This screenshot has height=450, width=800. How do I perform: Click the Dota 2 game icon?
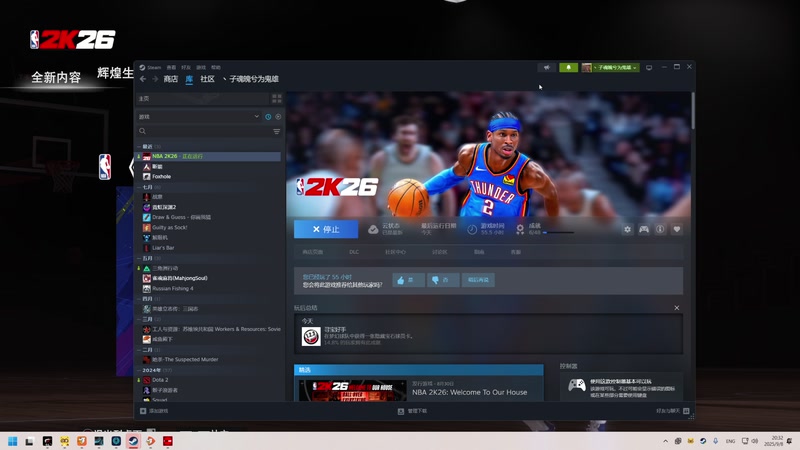pos(146,380)
